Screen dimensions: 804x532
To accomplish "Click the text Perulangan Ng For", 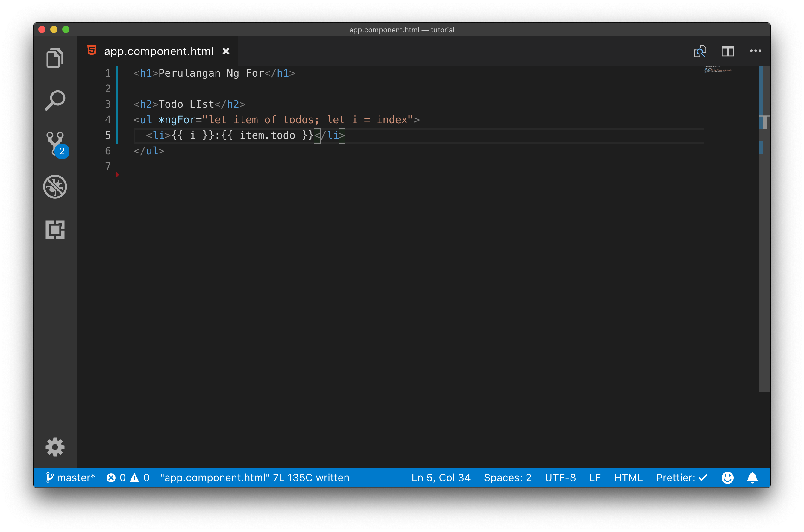I will pos(211,73).
